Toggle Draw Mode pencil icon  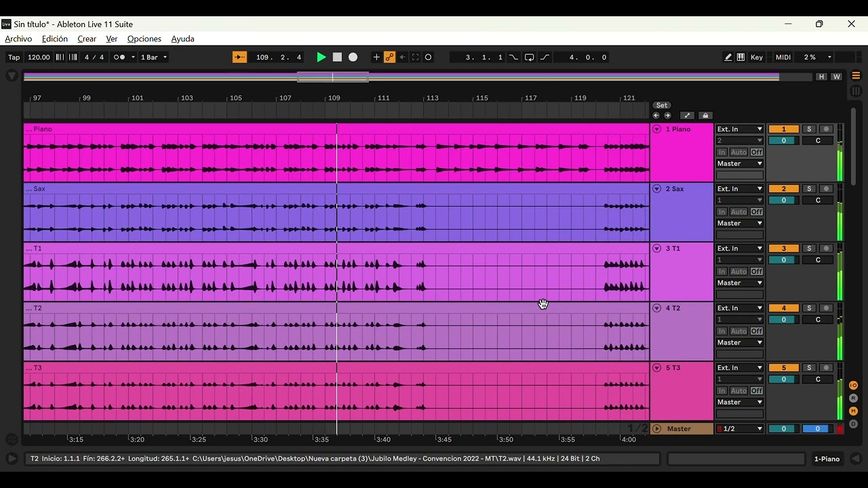(728, 58)
